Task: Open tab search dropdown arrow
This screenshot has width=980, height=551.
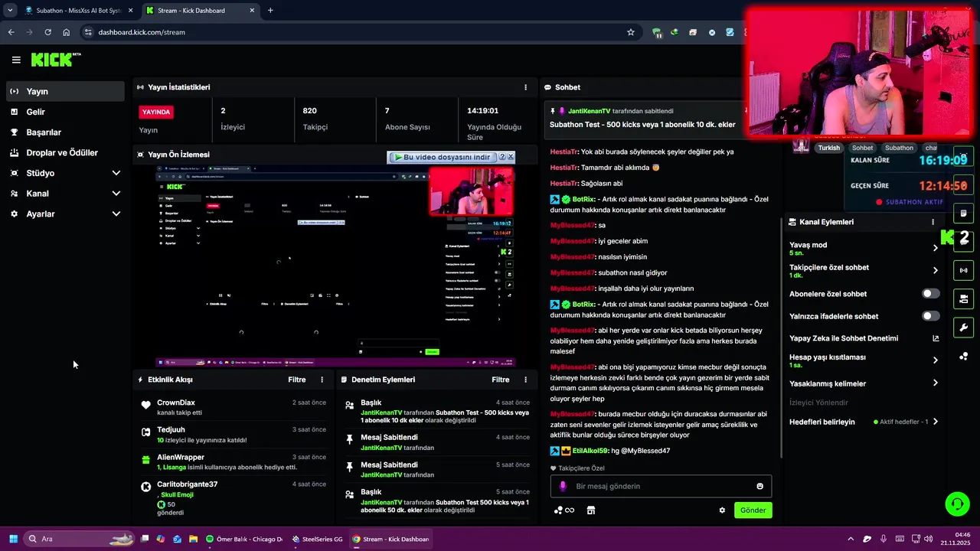Action: tap(10, 11)
